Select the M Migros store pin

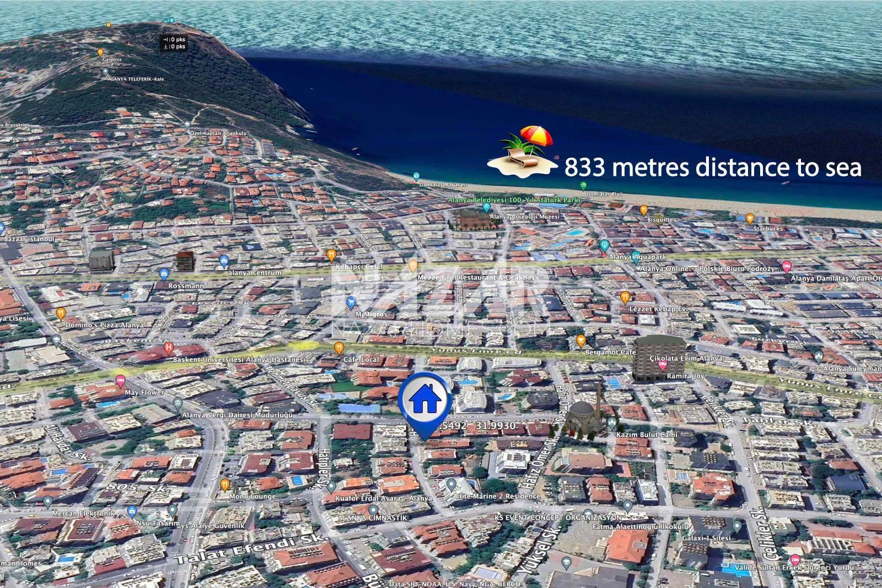[351, 303]
